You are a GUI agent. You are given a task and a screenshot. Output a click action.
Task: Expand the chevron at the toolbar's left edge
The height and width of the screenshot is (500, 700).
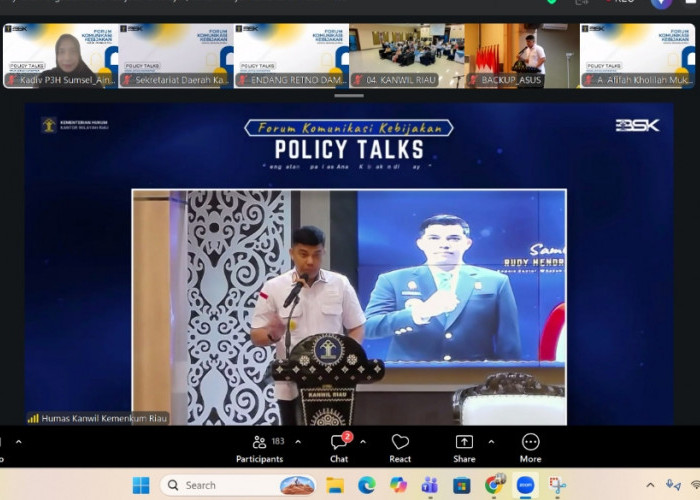[19, 442]
